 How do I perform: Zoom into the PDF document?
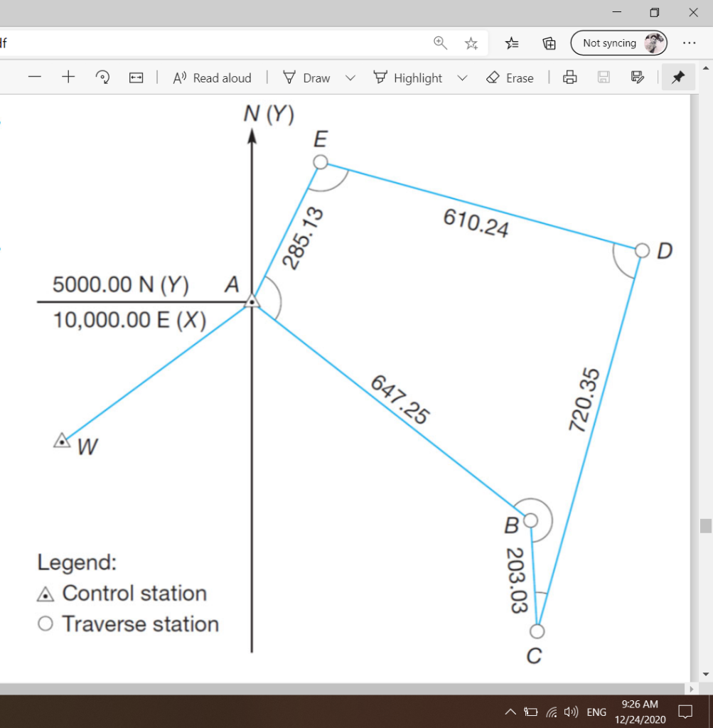point(68,77)
